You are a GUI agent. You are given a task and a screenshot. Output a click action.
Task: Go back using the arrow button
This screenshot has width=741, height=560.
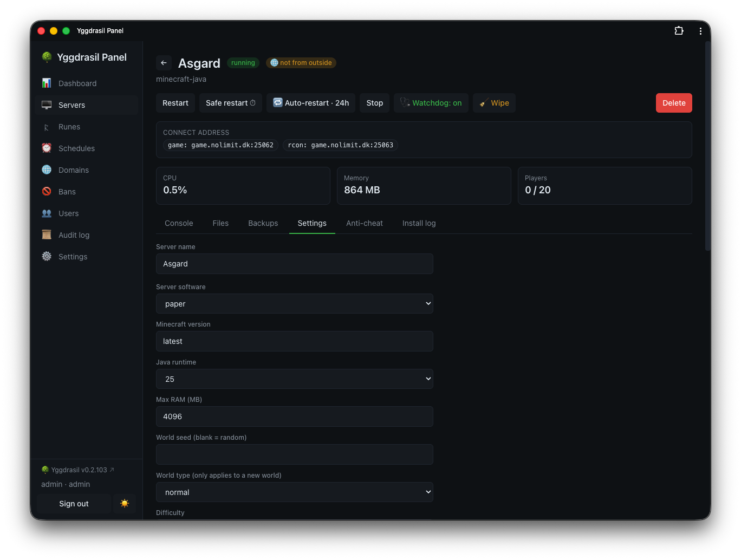coord(164,63)
